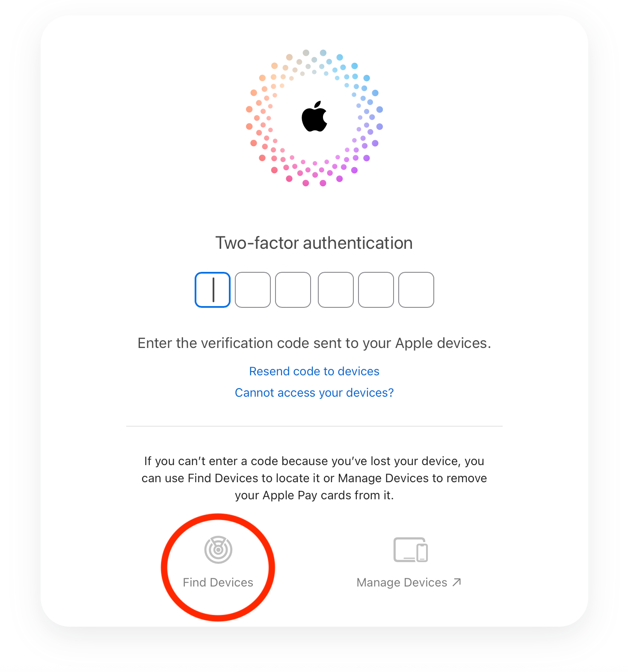Focus the fourth verification code digit box
The image size is (628, 672).
tap(336, 290)
